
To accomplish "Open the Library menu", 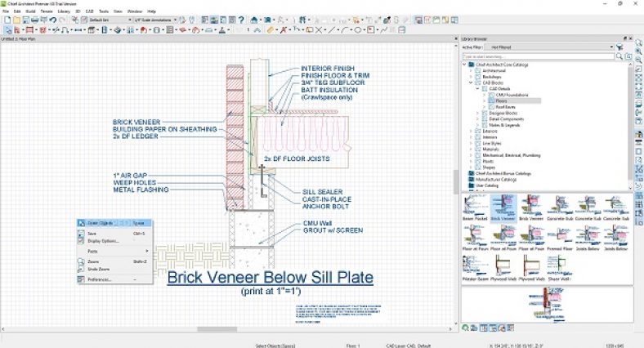I will (64, 11).
